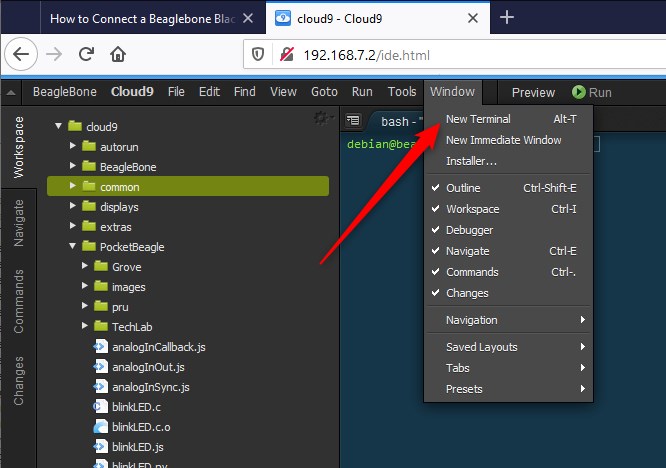Screen dimensions: 666x468
Task: Choose New Immediate Window
Action: 503,140
